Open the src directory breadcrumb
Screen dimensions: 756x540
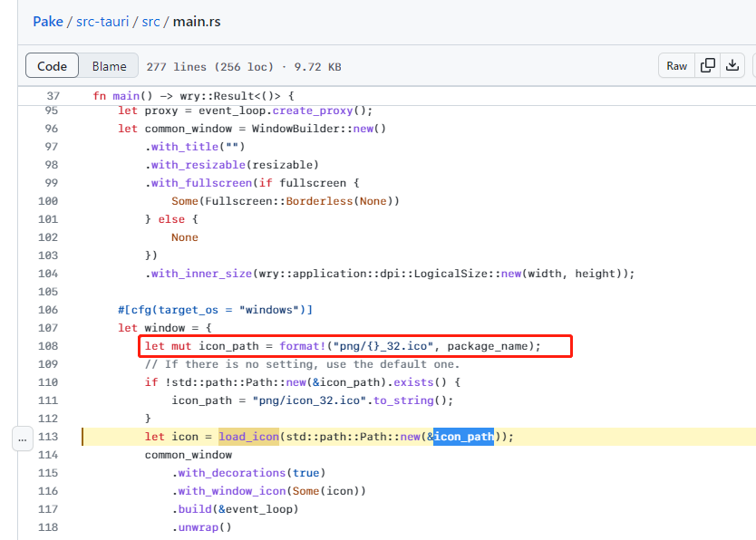150,21
